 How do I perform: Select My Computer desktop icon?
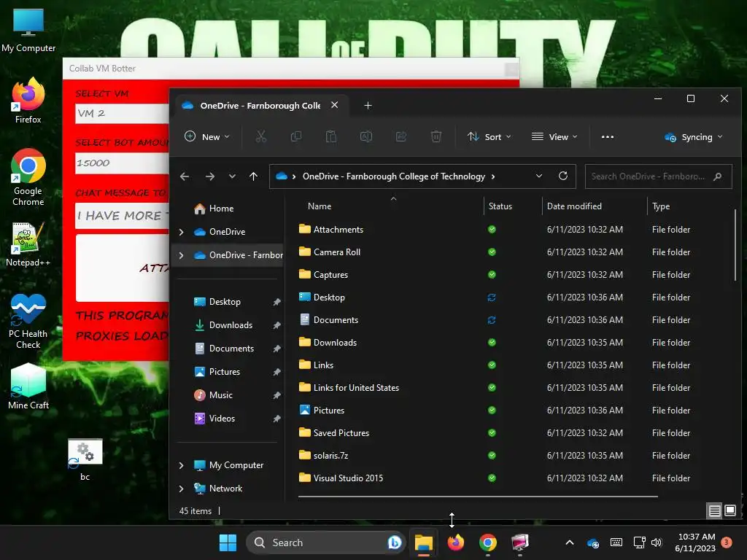point(28,30)
